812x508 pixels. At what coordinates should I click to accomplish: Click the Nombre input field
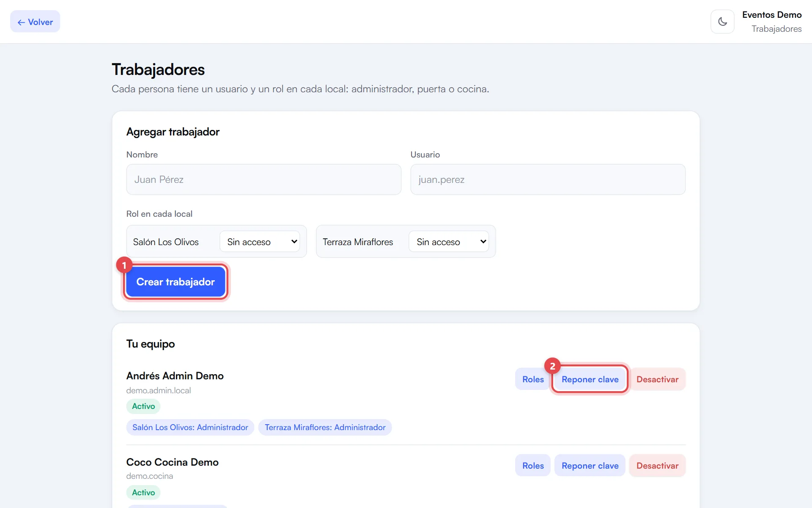point(263,179)
